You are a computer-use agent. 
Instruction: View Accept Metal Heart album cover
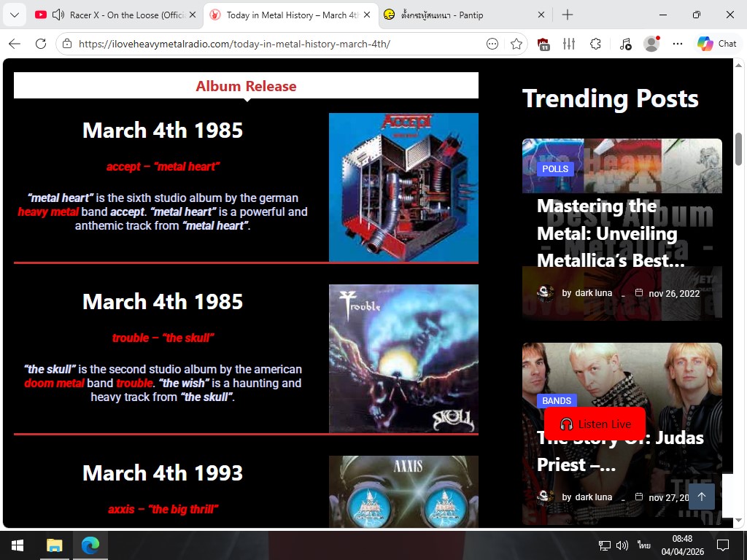pos(403,187)
